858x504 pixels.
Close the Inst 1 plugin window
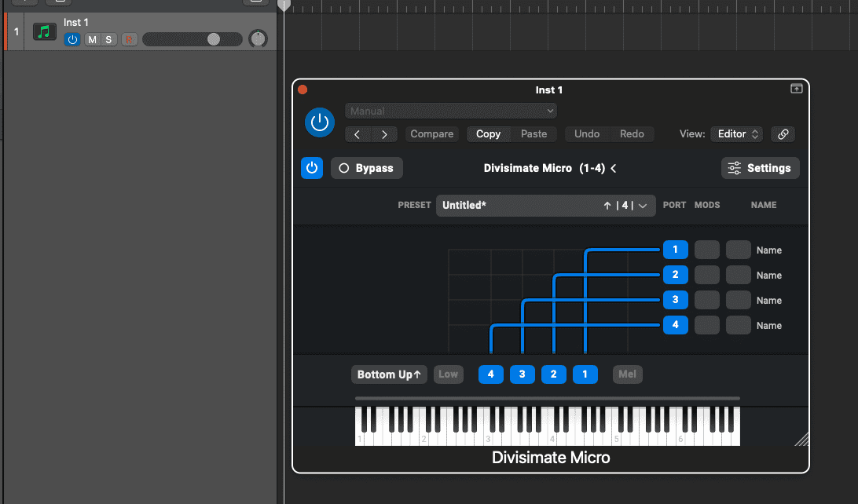[x=302, y=89]
